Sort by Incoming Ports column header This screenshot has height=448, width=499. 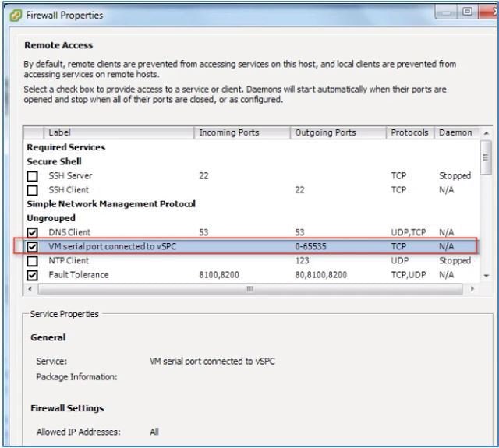click(x=242, y=132)
